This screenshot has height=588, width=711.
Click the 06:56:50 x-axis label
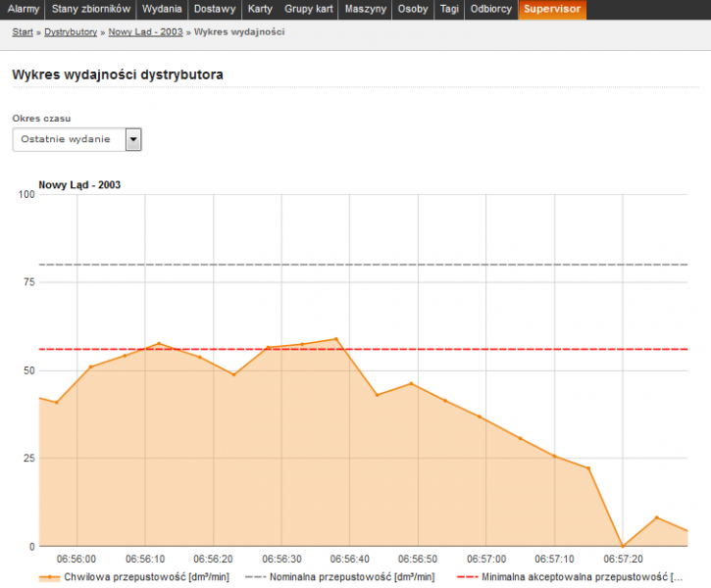pyautogui.click(x=418, y=559)
